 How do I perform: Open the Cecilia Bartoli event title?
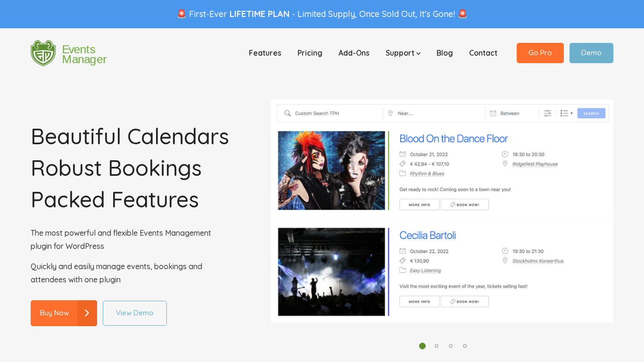coord(428,235)
